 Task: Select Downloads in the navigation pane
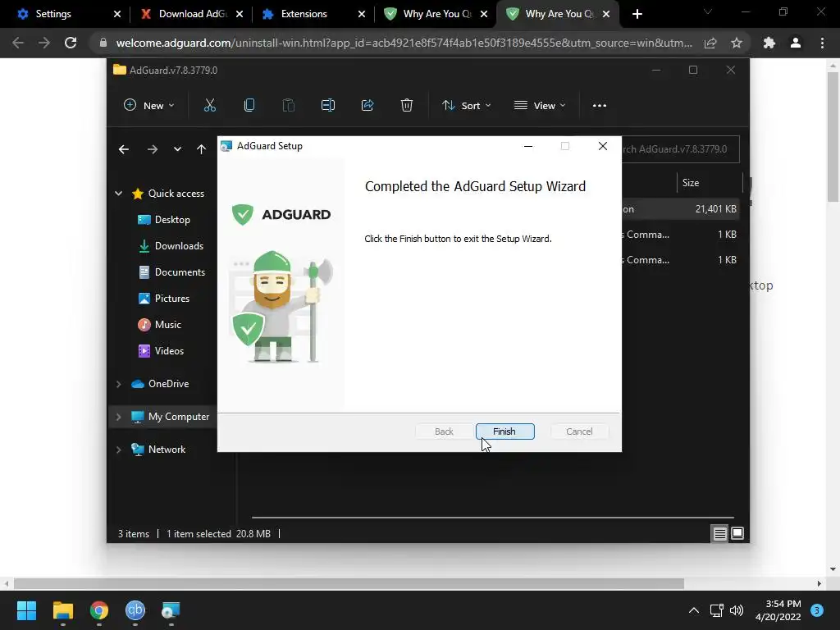tap(171, 246)
